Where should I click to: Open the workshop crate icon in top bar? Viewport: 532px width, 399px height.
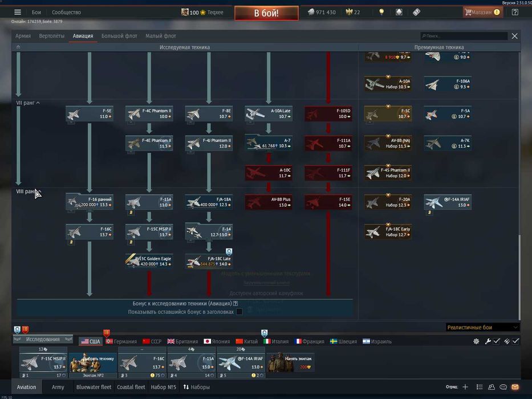click(x=399, y=12)
